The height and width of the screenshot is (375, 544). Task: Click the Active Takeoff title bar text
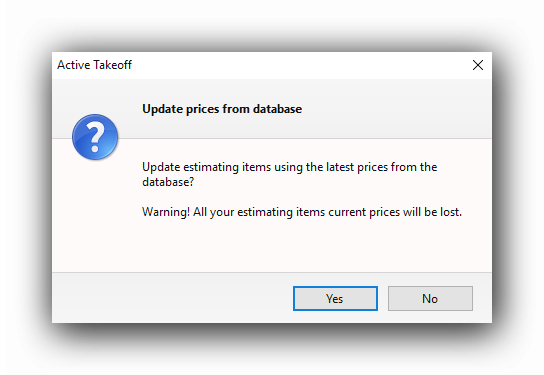94,65
